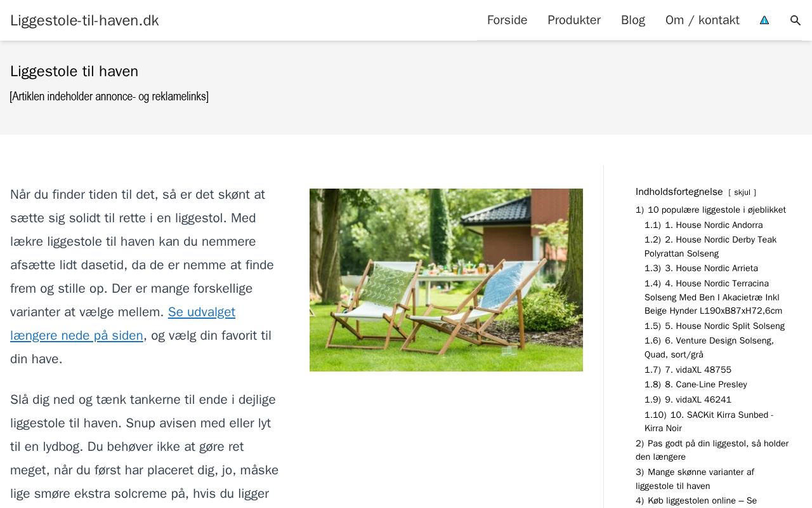Open Om / kontakt page
812x508 pixels.
[702, 20]
